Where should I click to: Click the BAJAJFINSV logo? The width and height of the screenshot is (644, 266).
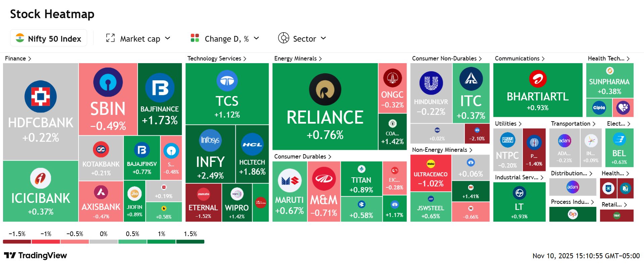coord(142,150)
